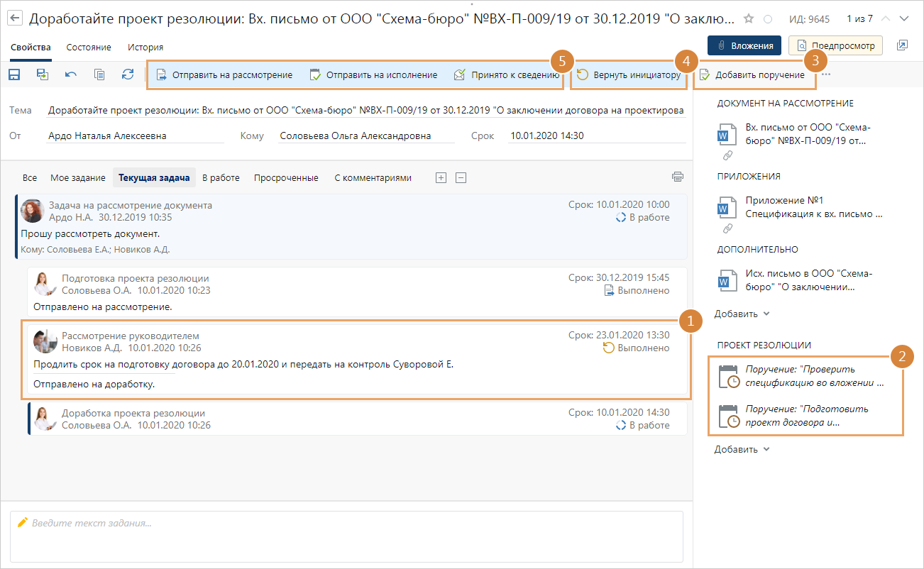
Task: Click the Save floppy disk icon
Action: 14,74
